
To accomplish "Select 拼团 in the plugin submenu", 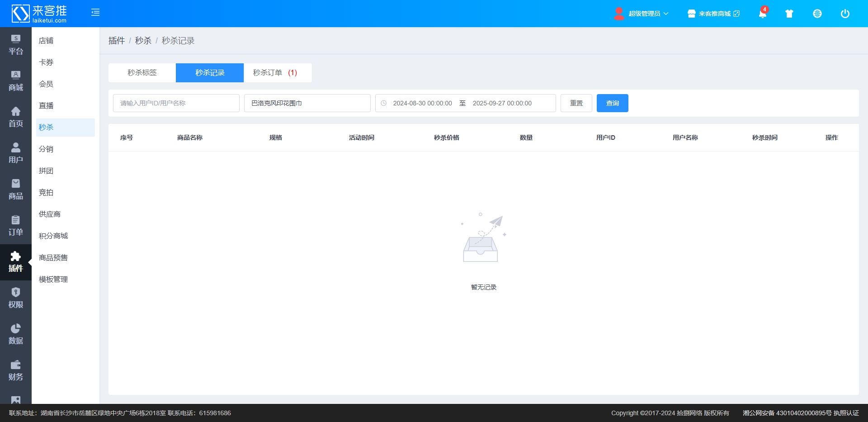I will click(x=46, y=171).
